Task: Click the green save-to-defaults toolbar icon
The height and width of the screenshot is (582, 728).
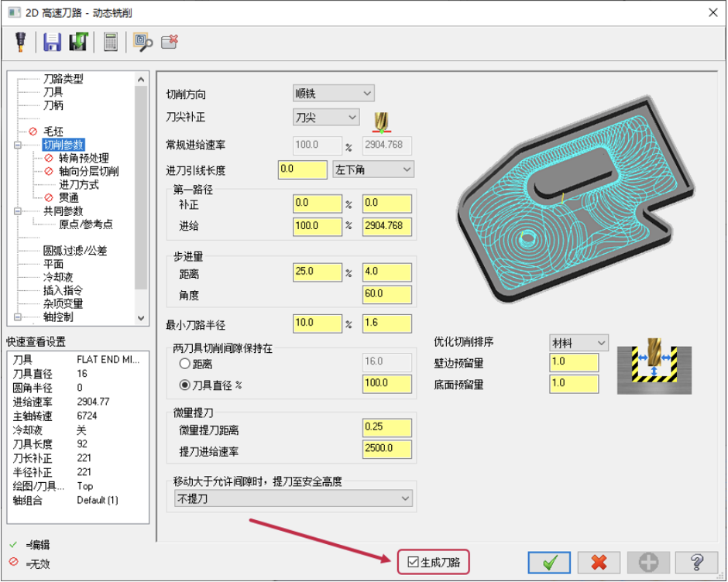Action: (x=78, y=42)
